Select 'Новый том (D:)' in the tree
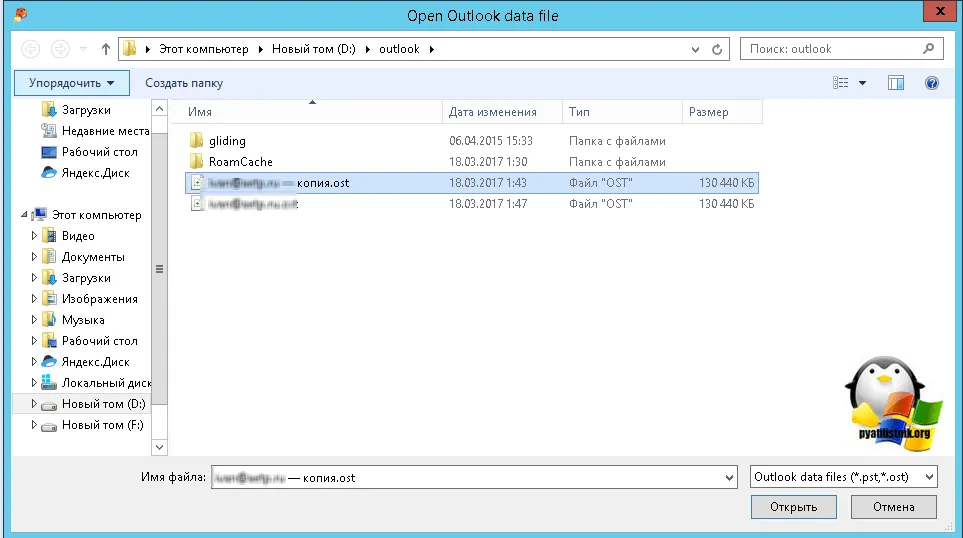 [x=103, y=404]
